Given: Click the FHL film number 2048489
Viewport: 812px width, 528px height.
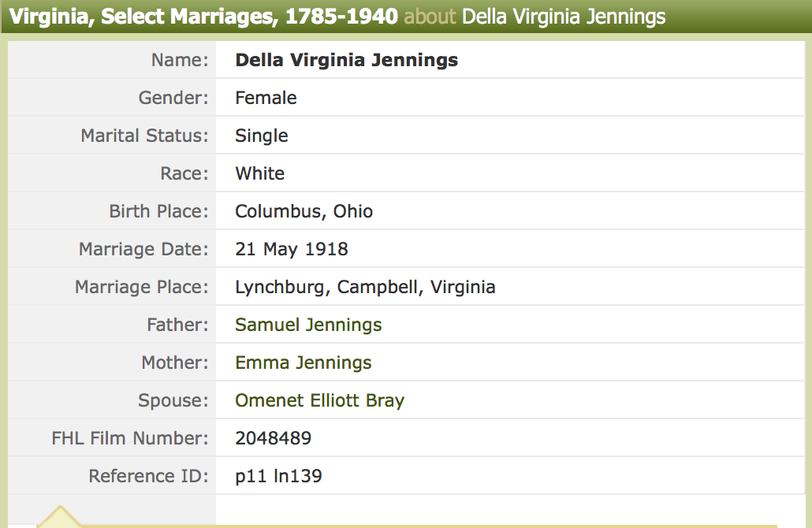Looking at the screenshot, I should [273, 438].
